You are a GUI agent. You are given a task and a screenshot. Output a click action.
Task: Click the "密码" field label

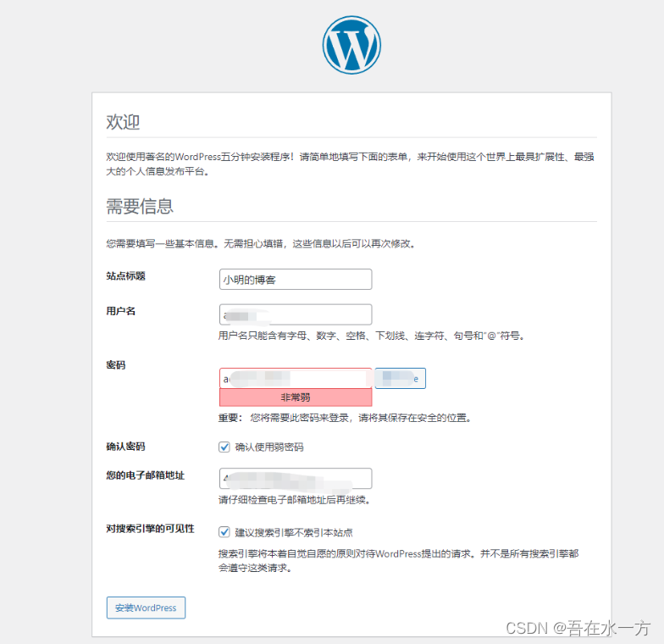(x=115, y=364)
